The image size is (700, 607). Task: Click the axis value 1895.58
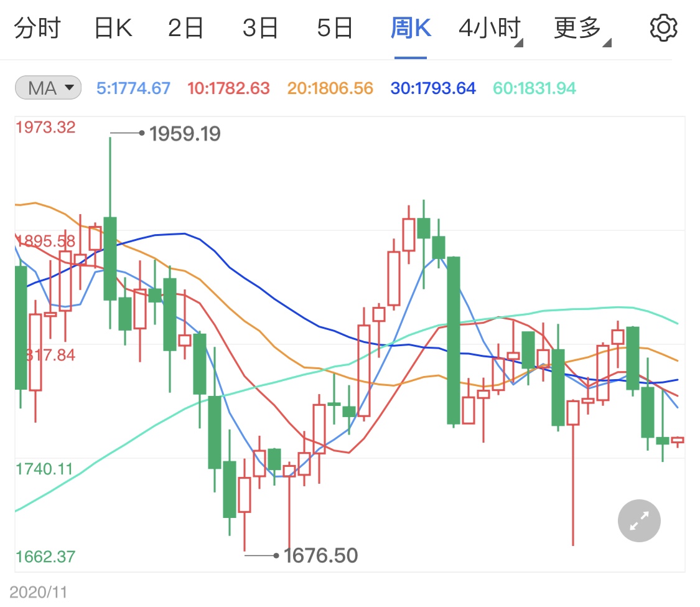(x=45, y=241)
